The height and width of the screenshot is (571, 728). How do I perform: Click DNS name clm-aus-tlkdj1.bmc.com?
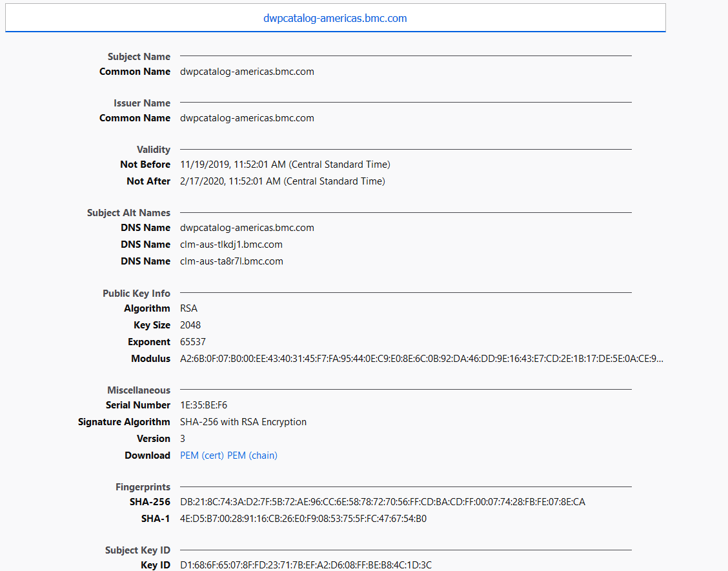coord(231,245)
